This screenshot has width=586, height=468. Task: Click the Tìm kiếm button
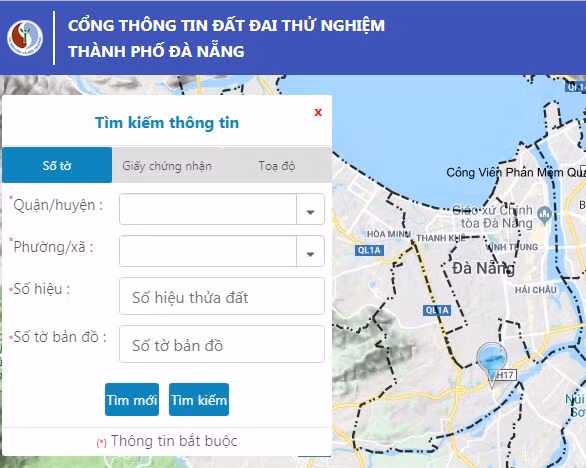tap(199, 400)
